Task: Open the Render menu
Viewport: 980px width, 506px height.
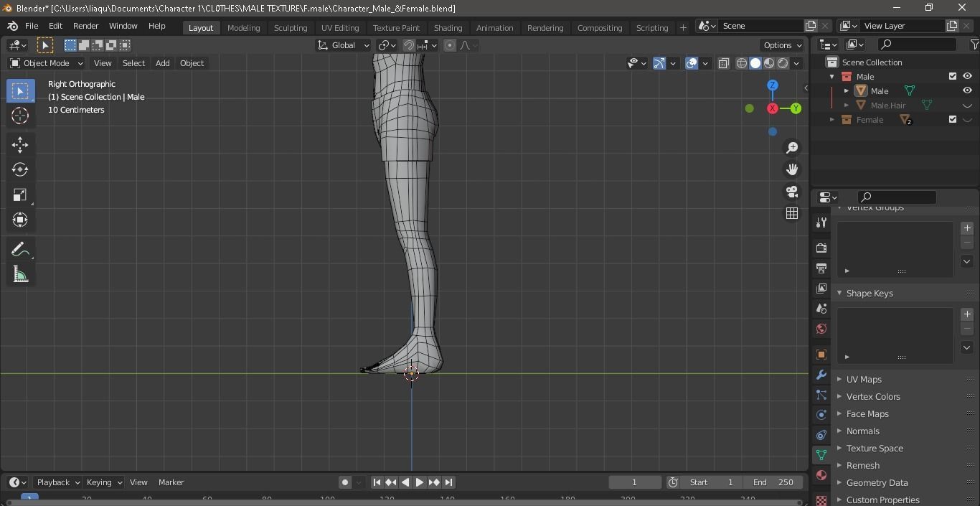Action: click(x=85, y=26)
